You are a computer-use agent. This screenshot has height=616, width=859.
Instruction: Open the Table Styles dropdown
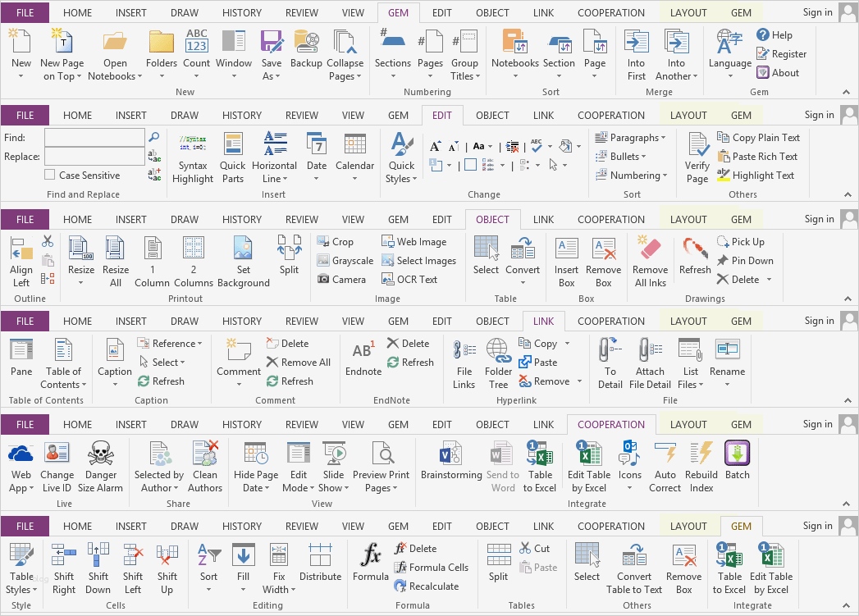coord(21,566)
